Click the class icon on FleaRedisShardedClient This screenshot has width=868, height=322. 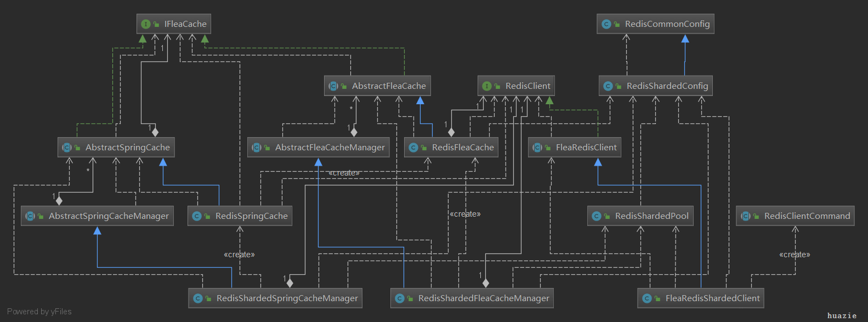[646, 298]
